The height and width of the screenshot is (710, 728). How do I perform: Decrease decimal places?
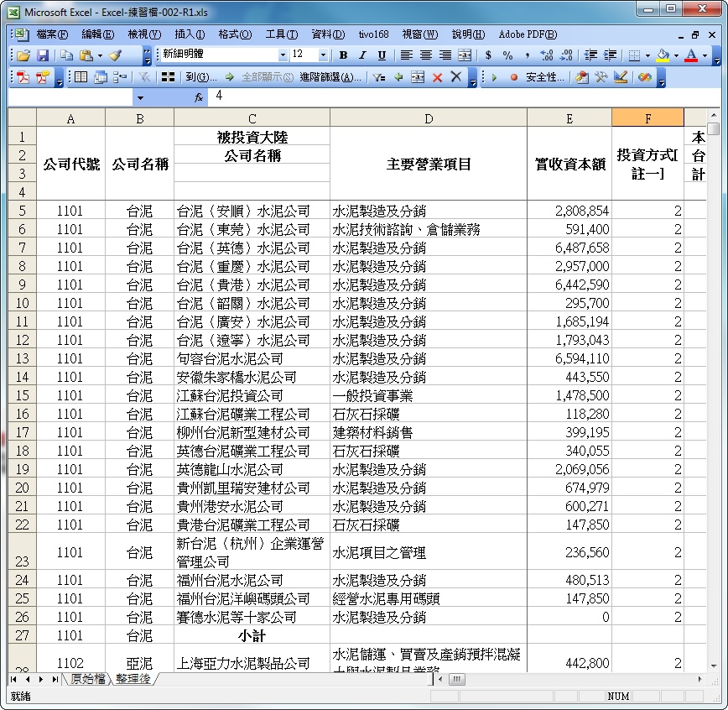(x=566, y=55)
